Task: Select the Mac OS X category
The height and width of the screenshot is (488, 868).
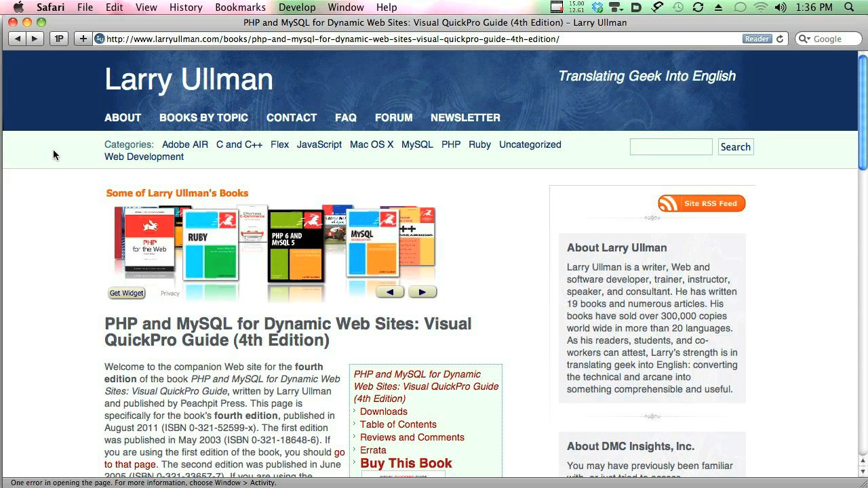Action: (372, 144)
